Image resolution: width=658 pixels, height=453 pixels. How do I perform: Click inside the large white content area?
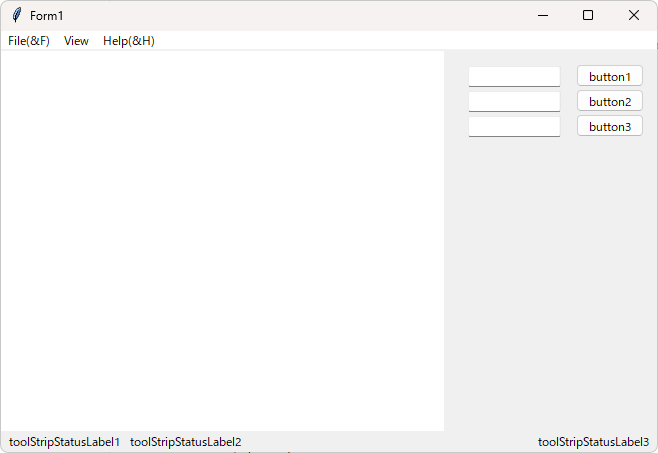tap(222, 241)
